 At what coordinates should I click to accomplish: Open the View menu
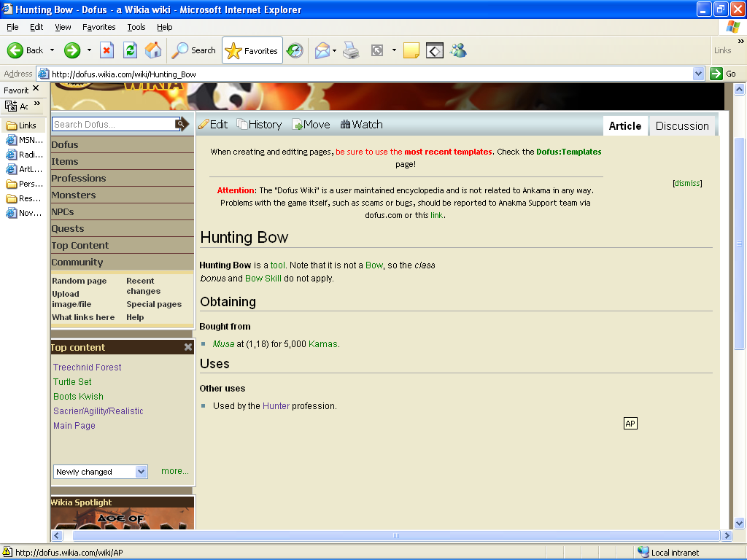point(63,27)
